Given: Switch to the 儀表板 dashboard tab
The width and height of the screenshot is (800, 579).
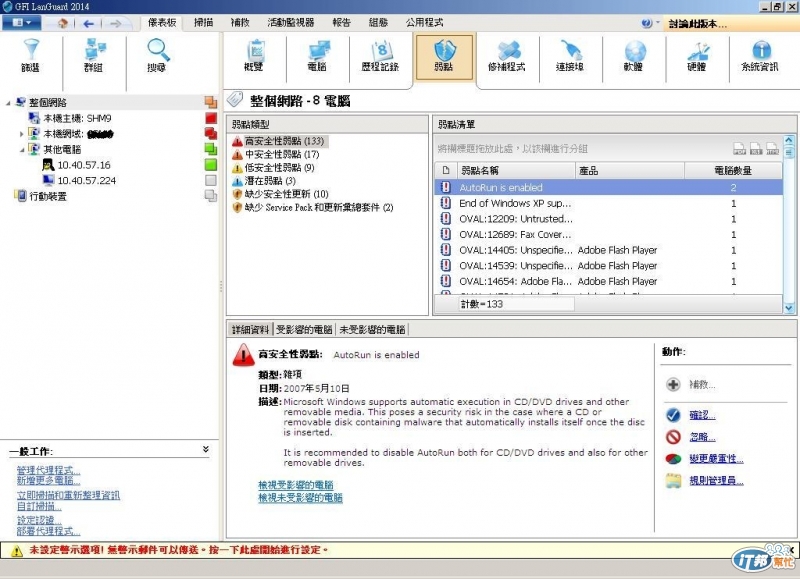Looking at the screenshot, I should 162,22.
